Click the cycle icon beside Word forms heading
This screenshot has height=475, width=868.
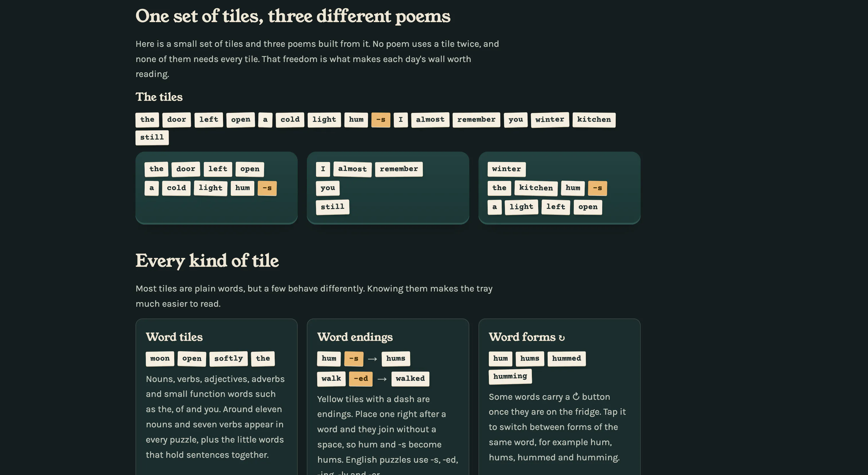tap(562, 338)
